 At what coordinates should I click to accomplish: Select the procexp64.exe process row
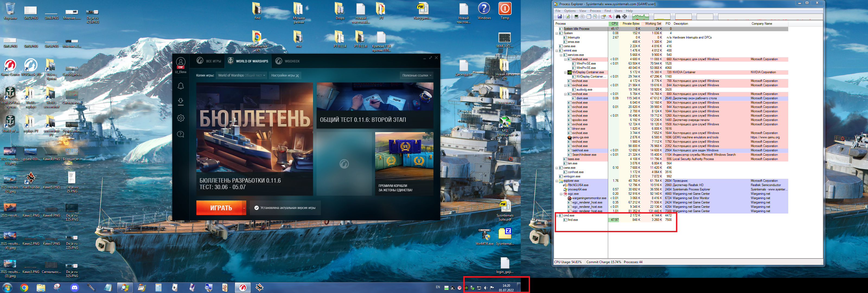(x=671, y=189)
